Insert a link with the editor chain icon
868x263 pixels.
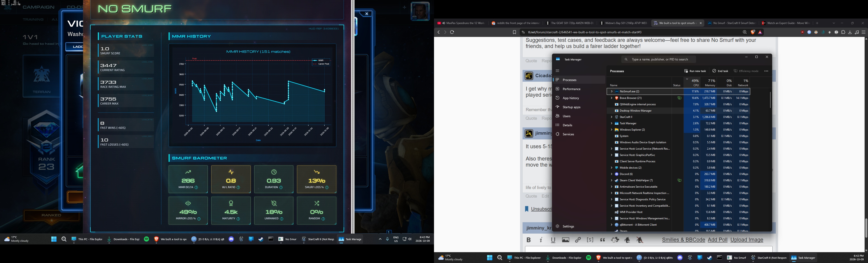[578, 240]
